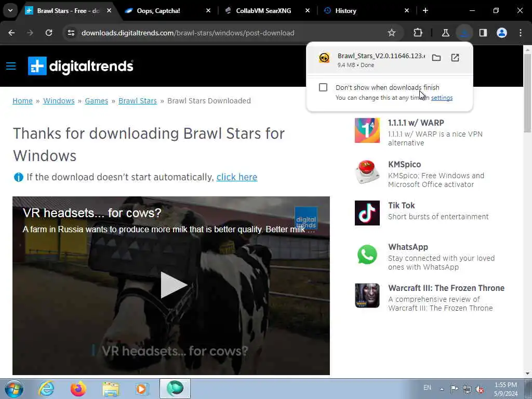Open the download settings link

(x=442, y=98)
